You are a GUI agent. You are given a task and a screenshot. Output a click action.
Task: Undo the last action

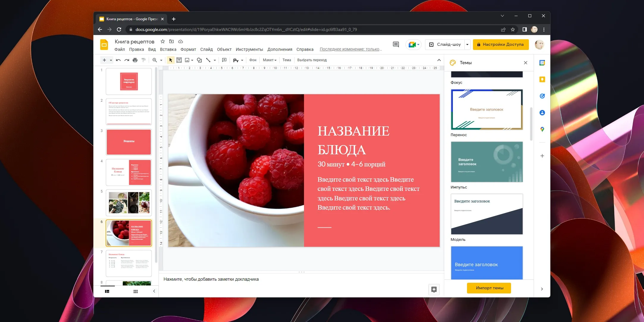(x=118, y=60)
